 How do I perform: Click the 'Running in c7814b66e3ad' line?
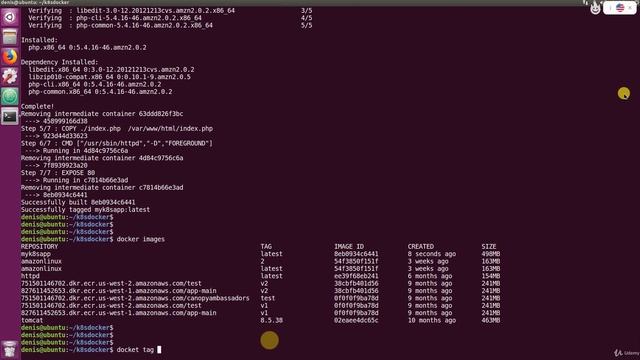point(76,180)
